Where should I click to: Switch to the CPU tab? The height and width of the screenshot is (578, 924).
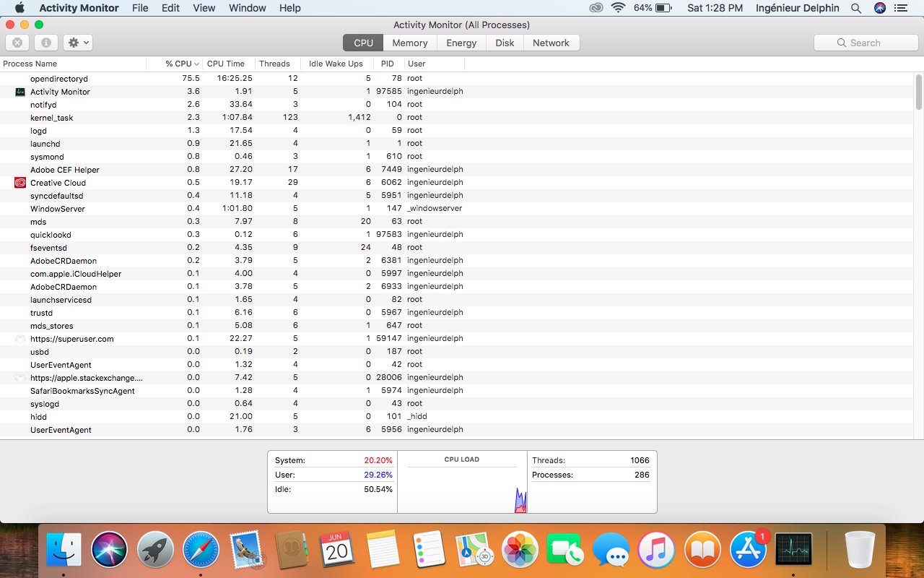[363, 43]
